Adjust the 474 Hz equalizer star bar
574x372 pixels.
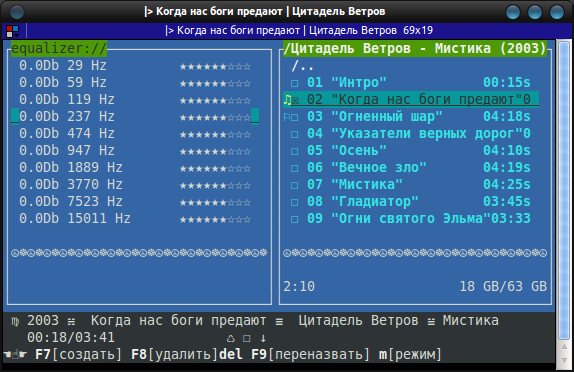pyautogui.click(x=215, y=135)
